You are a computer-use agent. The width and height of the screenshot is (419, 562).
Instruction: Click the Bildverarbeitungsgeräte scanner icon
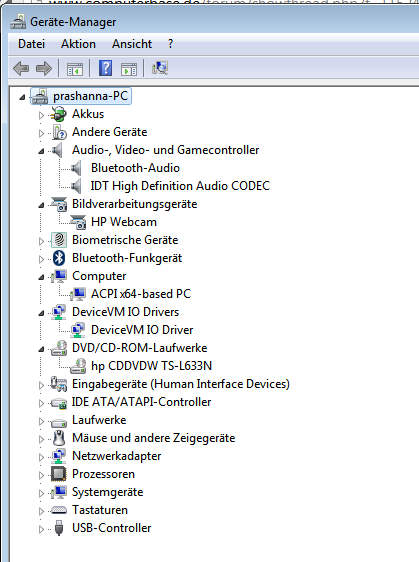[x=59, y=204]
